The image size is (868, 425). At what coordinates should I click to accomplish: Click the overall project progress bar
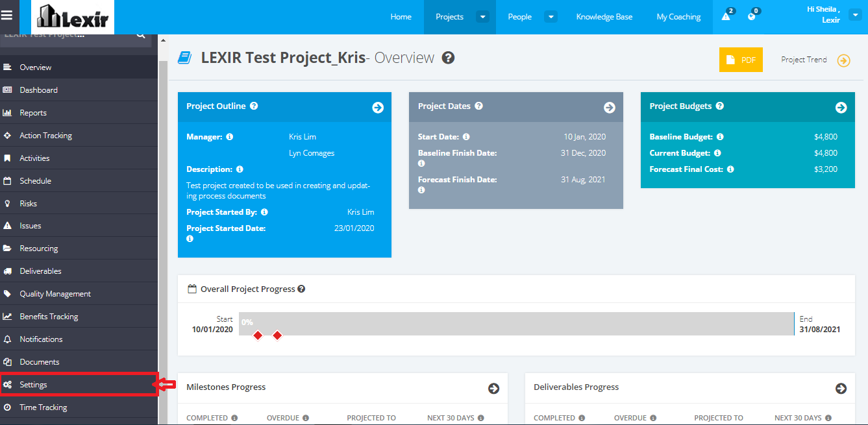tap(516, 324)
